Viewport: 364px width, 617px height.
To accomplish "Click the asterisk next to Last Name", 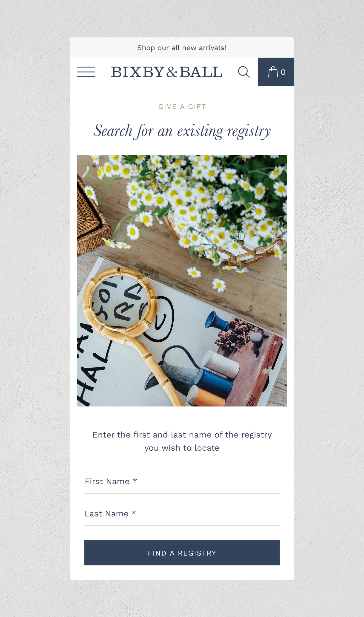I will click(x=134, y=512).
